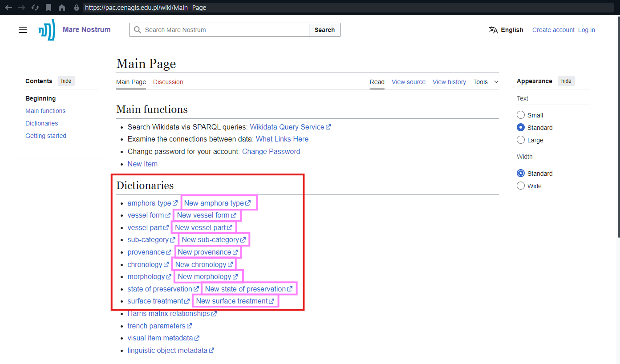Bookmark the page with bookmark icon

tap(49, 8)
